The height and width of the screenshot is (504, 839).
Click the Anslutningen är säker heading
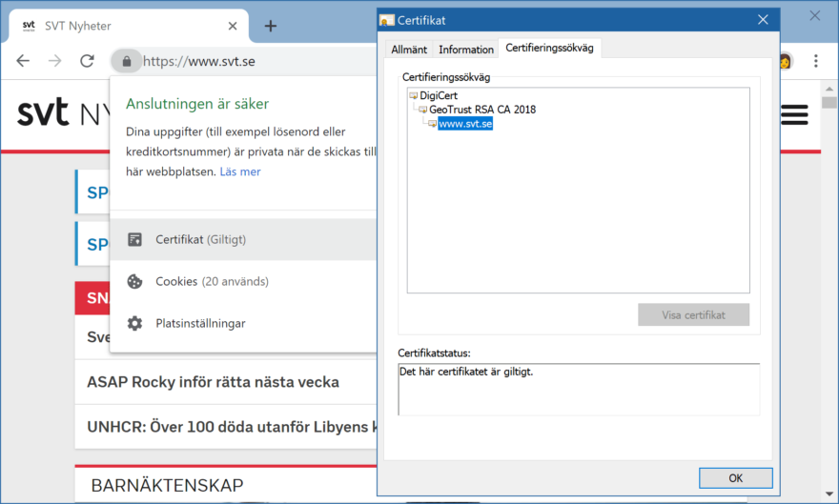point(197,104)
